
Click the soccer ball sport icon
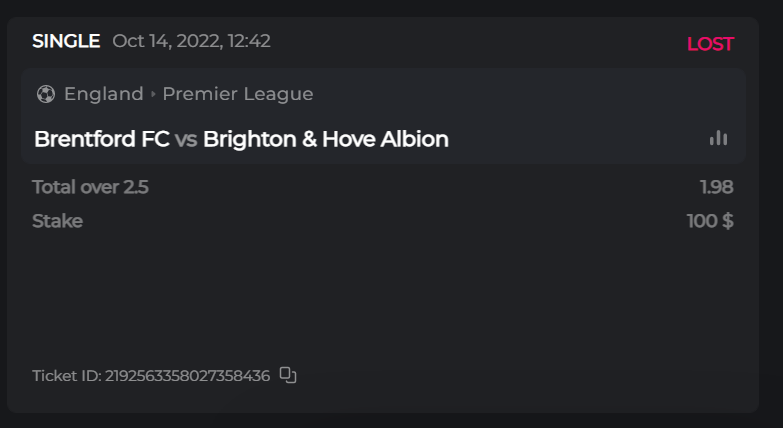pyautogui.click(x=45, y=94)
